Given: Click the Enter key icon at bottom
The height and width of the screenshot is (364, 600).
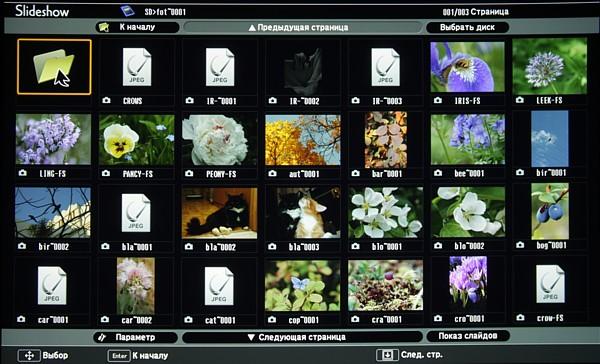Looking at the screenshot, I should pyautogui.click(x=119, y=356).
